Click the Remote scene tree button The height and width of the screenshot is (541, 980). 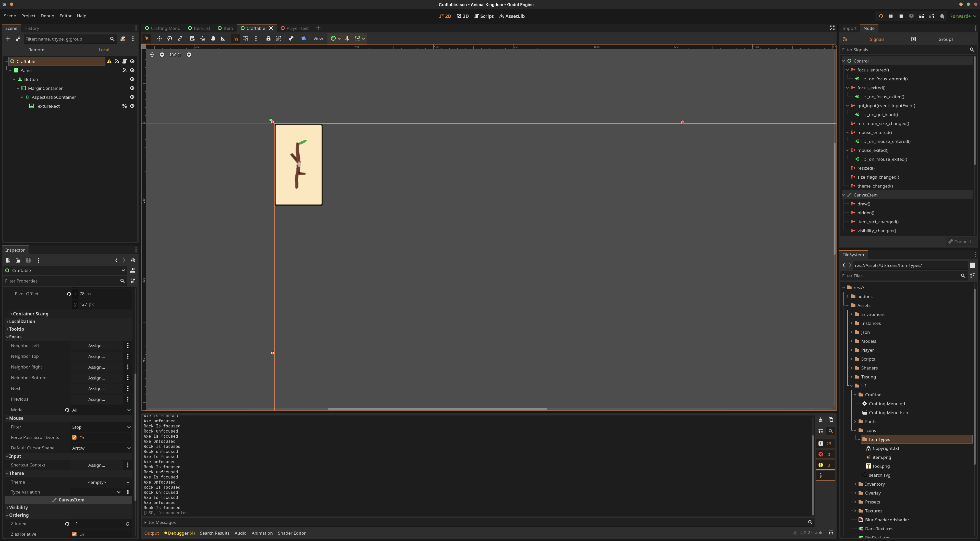[x=36, y=50]
